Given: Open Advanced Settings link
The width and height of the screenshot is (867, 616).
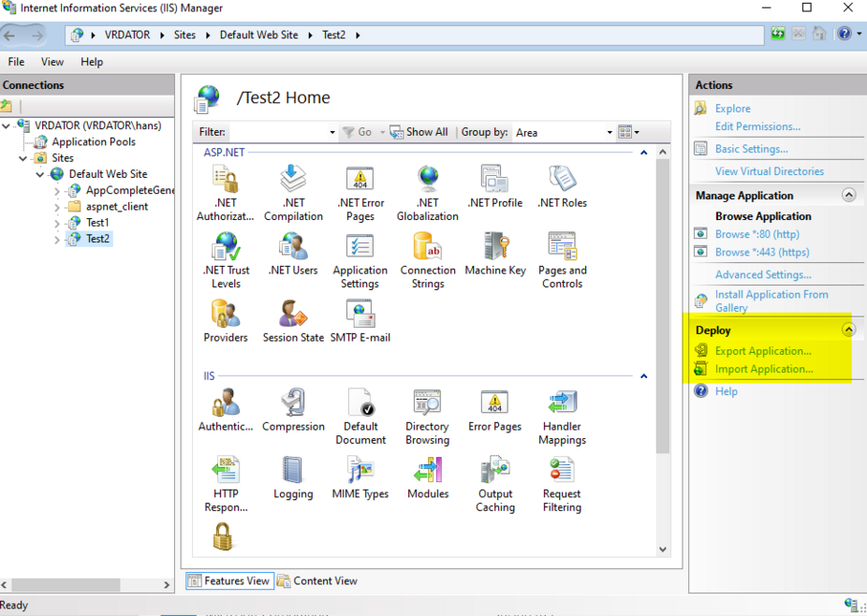Looking at the screenshot, I should pos(763,275).
